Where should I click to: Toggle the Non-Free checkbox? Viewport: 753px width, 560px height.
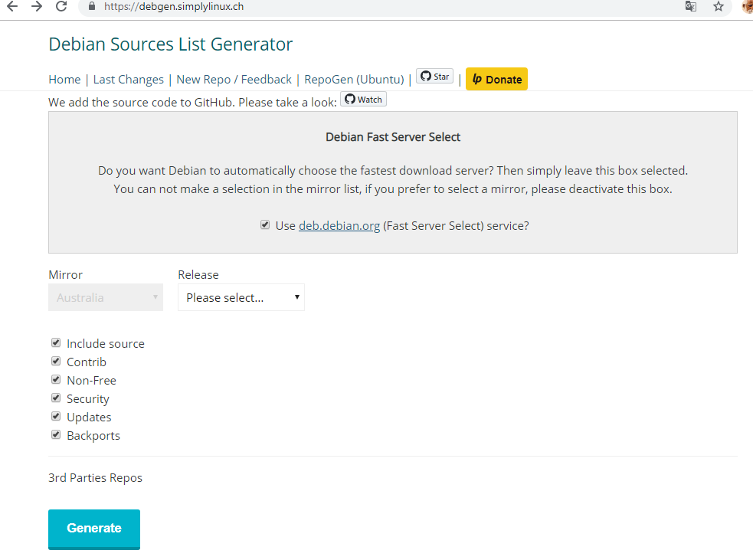[x=56, y=379]
